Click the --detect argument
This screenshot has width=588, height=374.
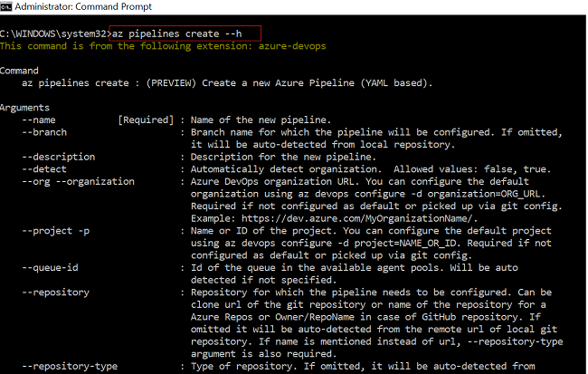pos(44,169)
